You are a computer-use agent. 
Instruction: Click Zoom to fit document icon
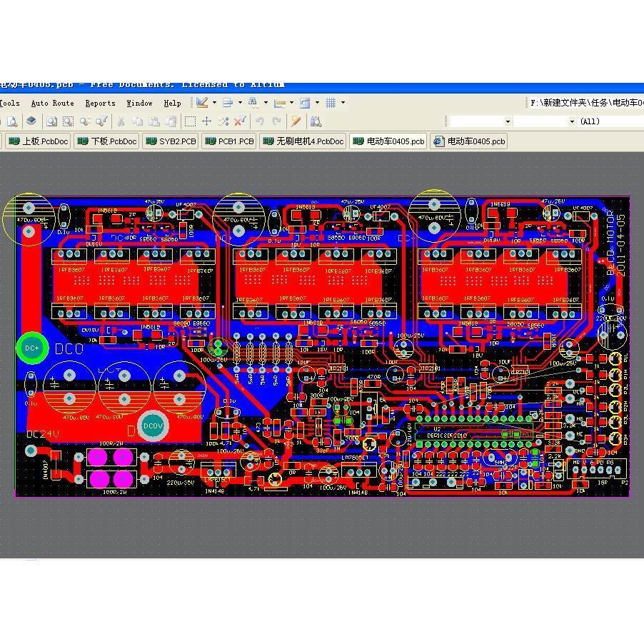(x=51, y=121)
